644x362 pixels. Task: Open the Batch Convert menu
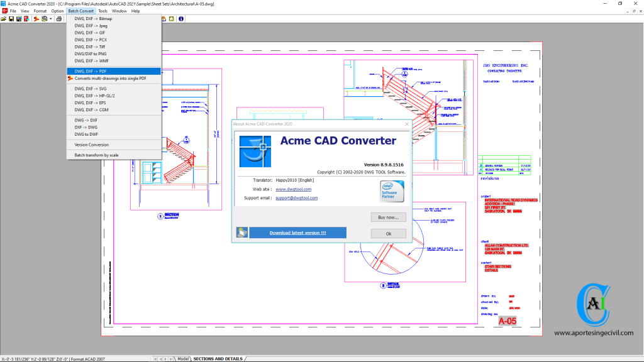[80, 11]
